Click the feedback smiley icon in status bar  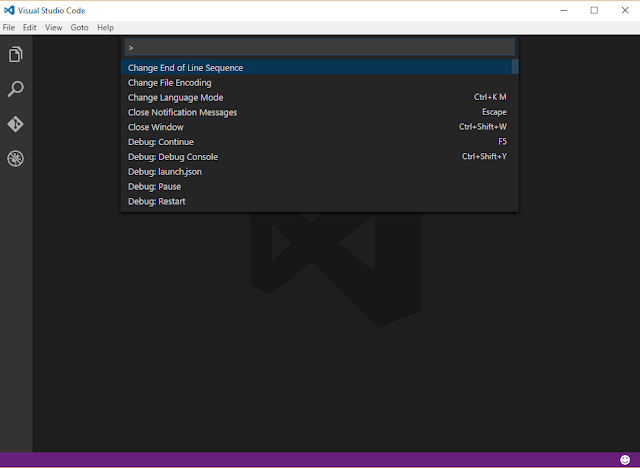[x=625, y=460]
